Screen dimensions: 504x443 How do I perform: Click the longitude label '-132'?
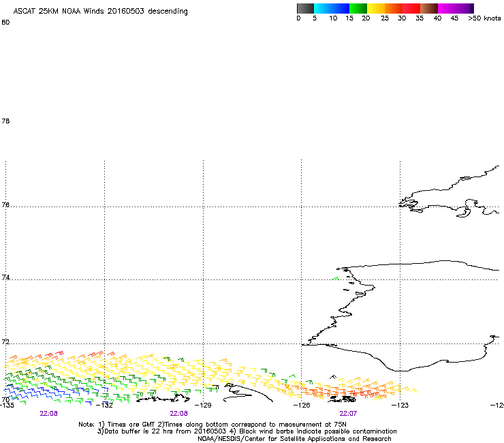click(104, 405)
